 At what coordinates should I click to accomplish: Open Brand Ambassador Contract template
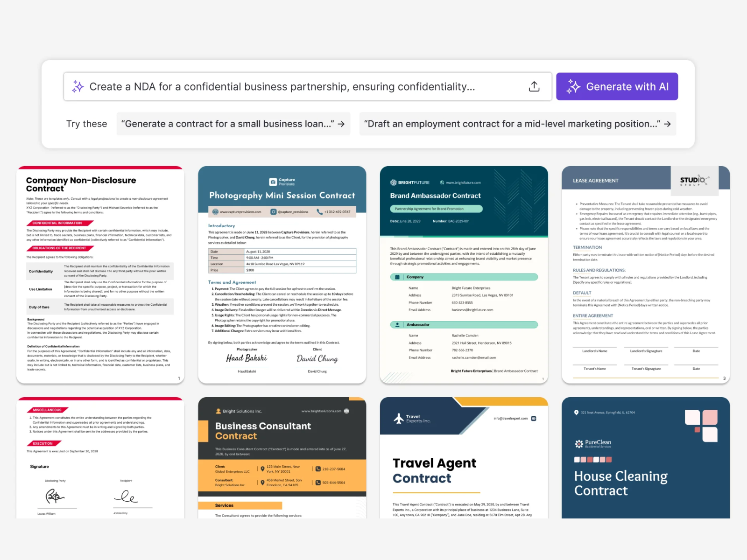[464, 275]
